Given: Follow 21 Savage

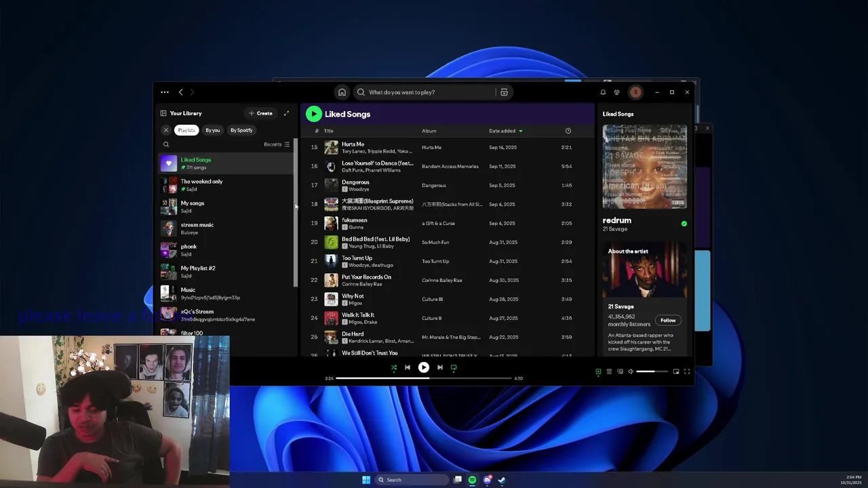Looking at the screenshot, I should point(668,321).
